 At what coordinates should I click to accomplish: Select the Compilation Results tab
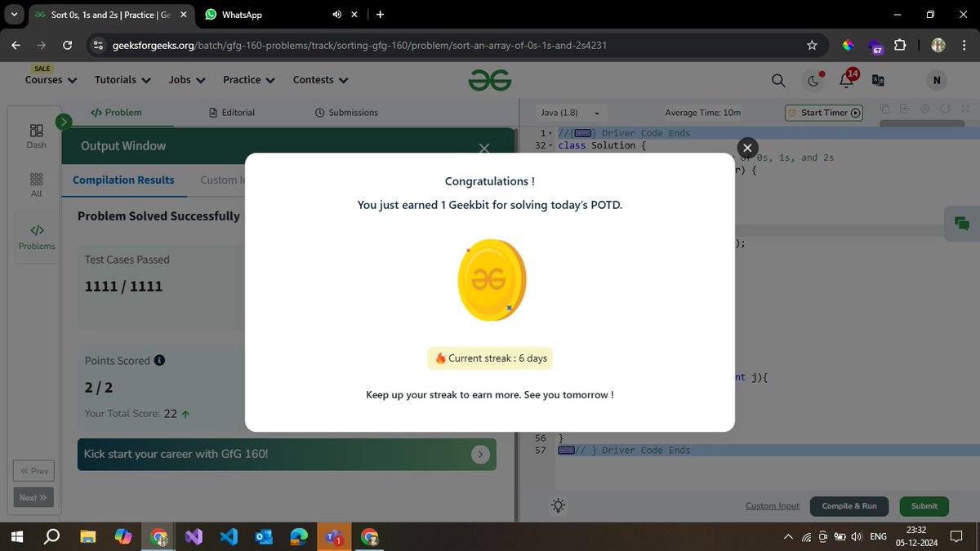(x=123, y=180)
